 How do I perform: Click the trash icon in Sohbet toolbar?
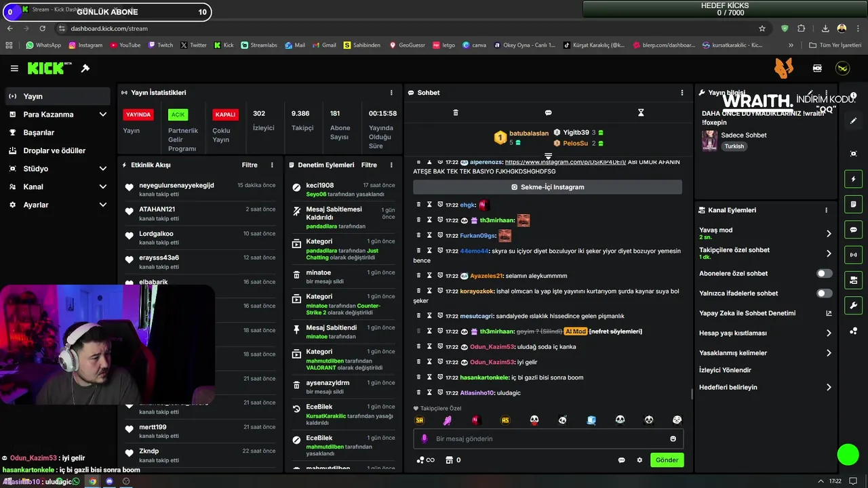click(456, 113)
